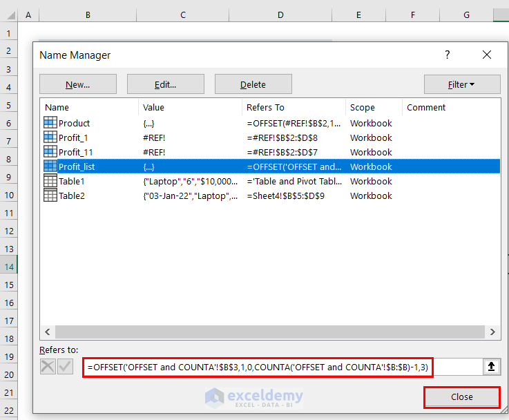Viewport: 509px width, 420px height.
Task: Select the Table1 name row
Action: 271,181
